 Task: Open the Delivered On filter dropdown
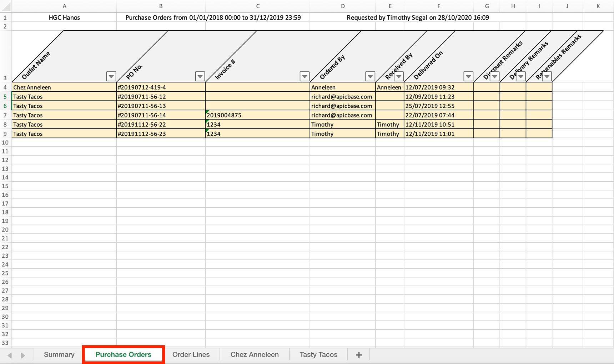pos(468,76)
